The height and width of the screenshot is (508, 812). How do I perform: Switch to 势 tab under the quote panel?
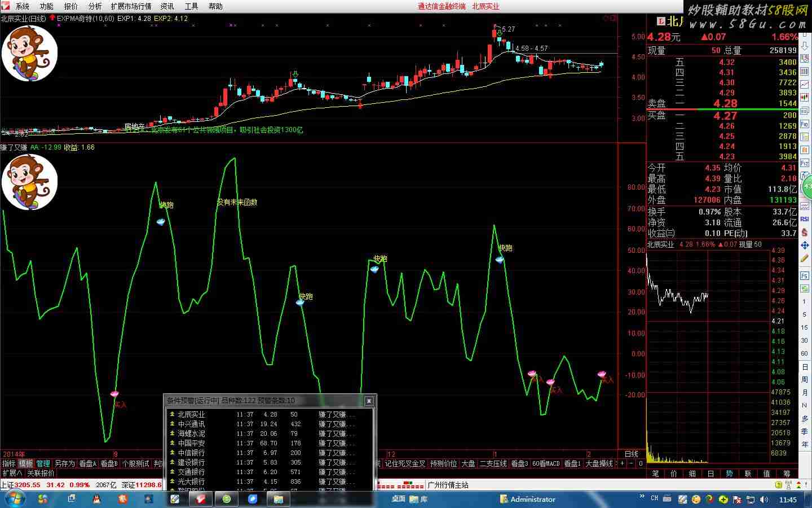pos(729,474)
